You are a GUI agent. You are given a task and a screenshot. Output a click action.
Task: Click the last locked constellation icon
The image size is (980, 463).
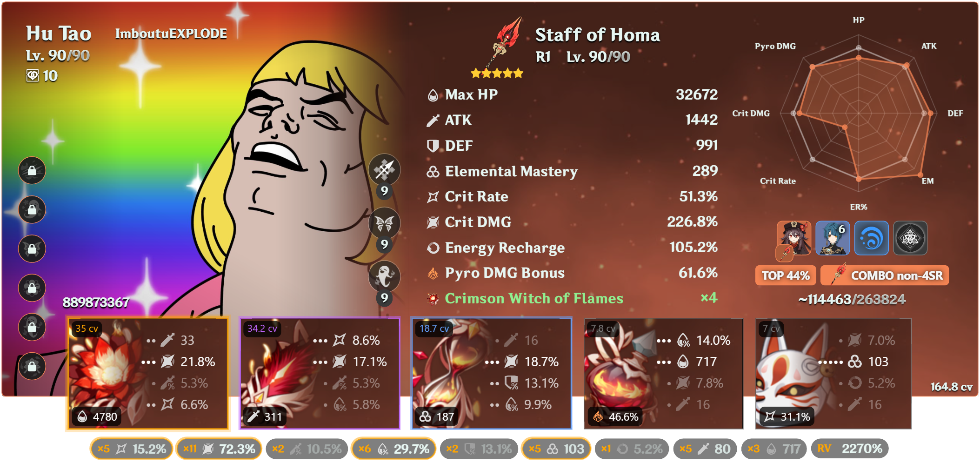point(32,366)
